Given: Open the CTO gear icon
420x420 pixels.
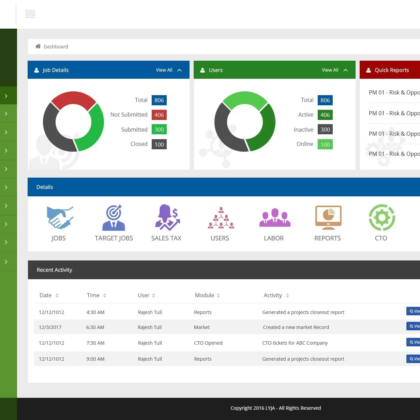Looking at the screenshot, I should coord(382,217).
